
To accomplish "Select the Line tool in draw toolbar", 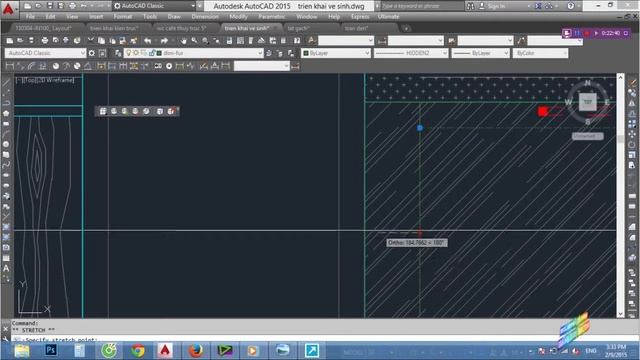I will coord(6,83).
